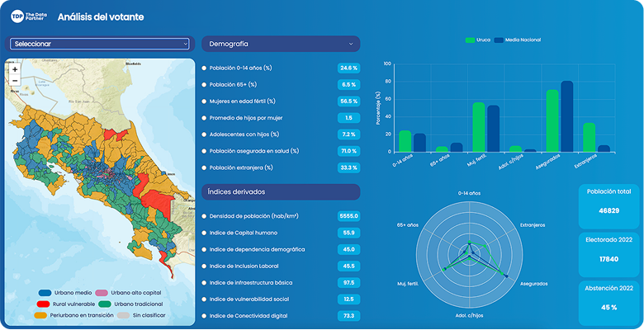The image size is (644, 330).
Task: Open the Seleccionar dropdown
Action: pos(100,44)
